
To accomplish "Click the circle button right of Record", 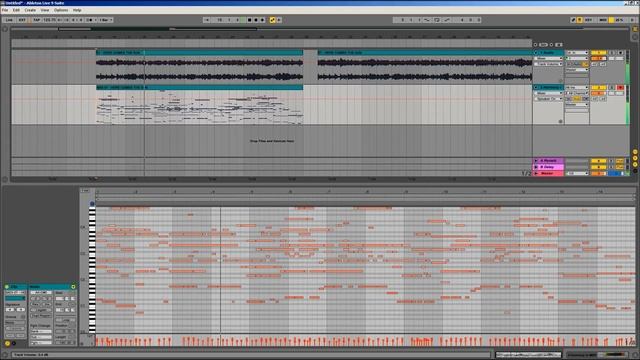I will pyautogui.click(x=262, y=20).
